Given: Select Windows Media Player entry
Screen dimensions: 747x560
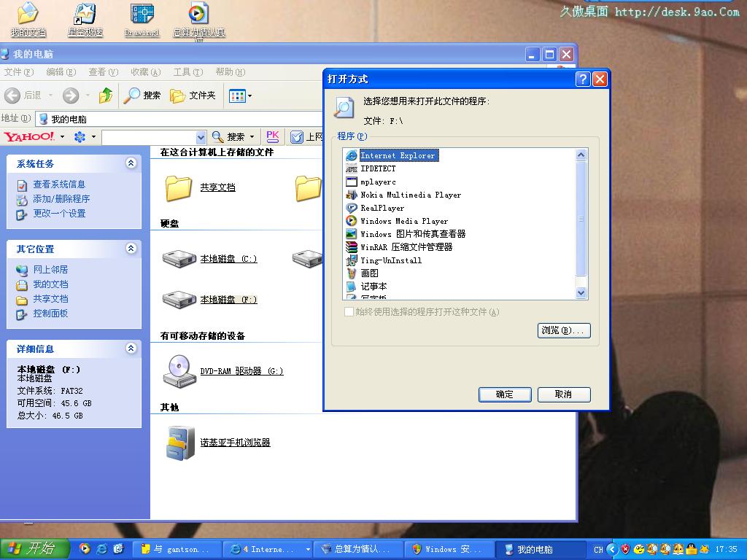Looking at the screenshot, I should coord(404,221).
